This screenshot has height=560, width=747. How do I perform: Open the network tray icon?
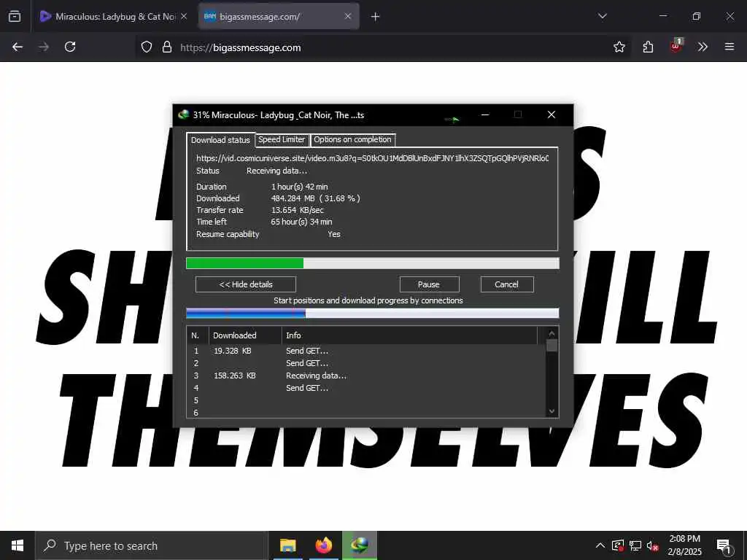[x=635, y=545]
